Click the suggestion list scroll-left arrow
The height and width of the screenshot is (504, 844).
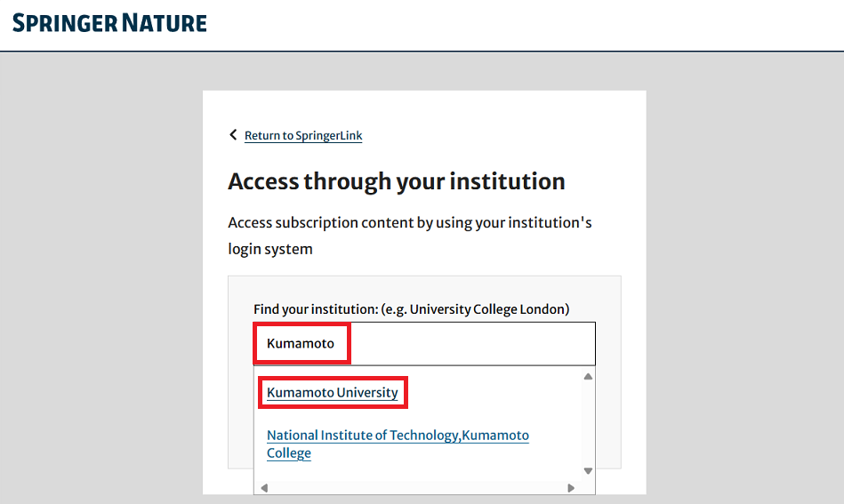click(264, 488)
